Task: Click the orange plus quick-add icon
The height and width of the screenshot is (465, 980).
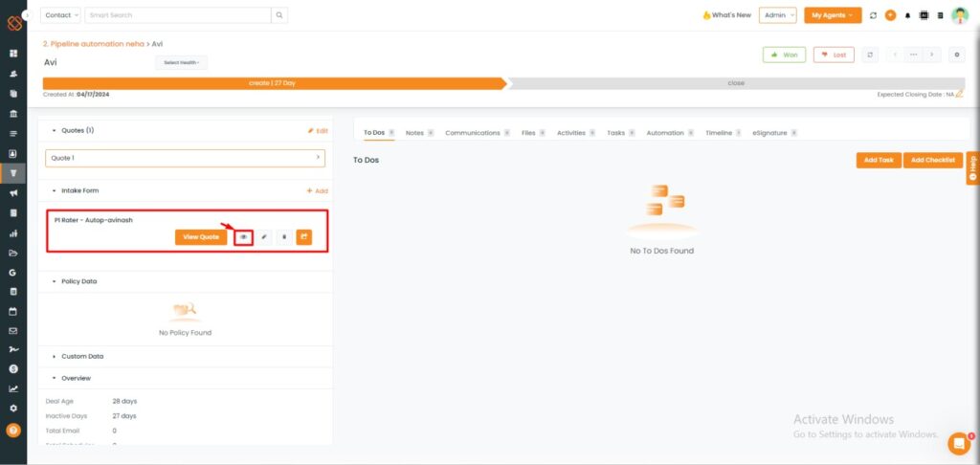Action: [891, 15]
